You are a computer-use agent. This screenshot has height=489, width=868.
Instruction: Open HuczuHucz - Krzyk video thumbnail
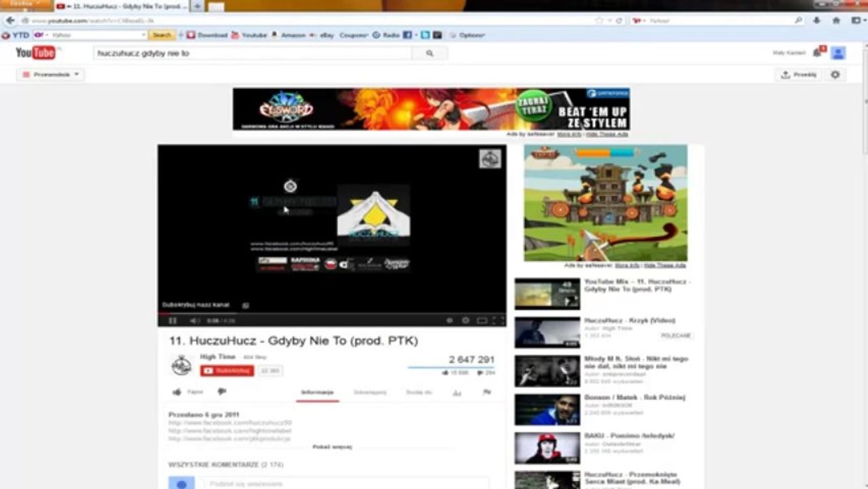click(x=547, y=332)
